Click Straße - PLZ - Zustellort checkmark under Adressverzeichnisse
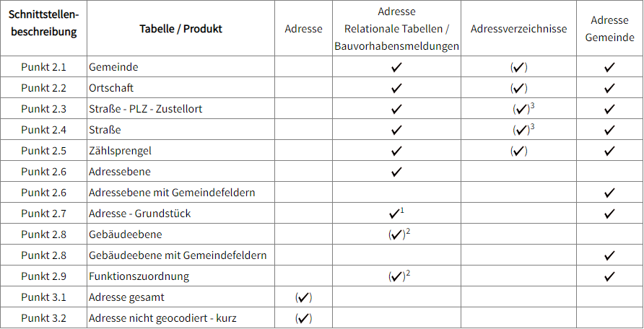 coord(521,110)
